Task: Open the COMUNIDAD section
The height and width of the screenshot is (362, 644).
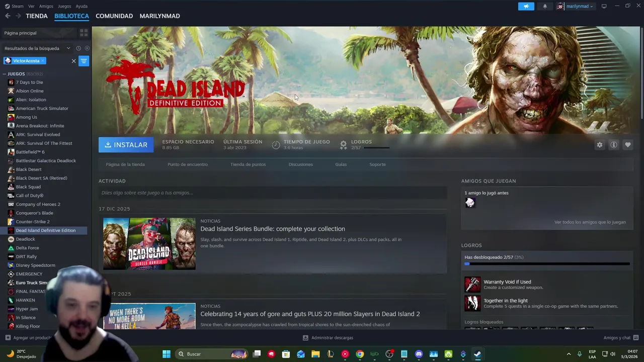Action: (x=114, y=16)
